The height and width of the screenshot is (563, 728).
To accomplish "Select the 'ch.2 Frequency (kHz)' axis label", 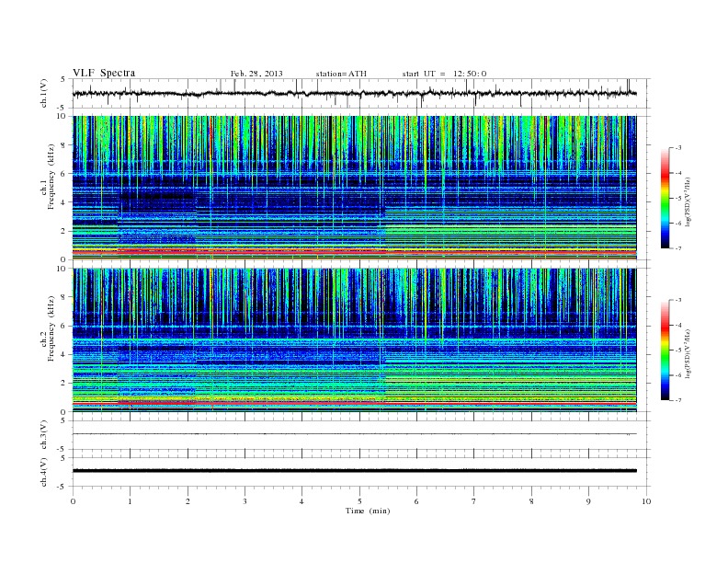I will (48, 328).
